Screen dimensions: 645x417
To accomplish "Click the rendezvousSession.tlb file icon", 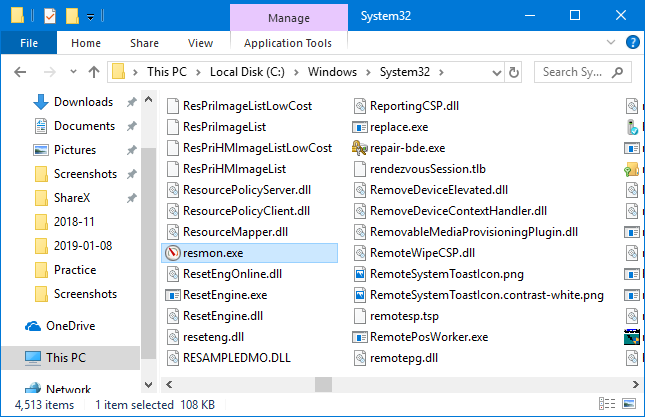I will (360, 169).
